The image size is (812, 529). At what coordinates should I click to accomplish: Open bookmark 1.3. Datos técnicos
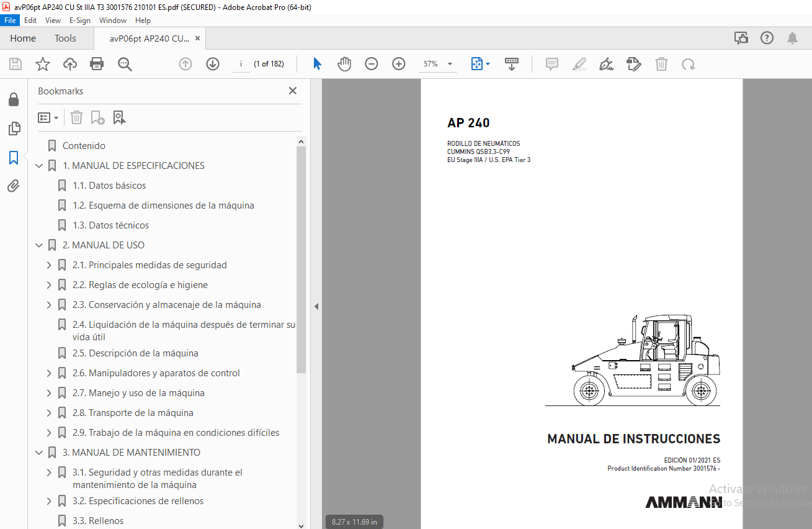pos(111,225)
